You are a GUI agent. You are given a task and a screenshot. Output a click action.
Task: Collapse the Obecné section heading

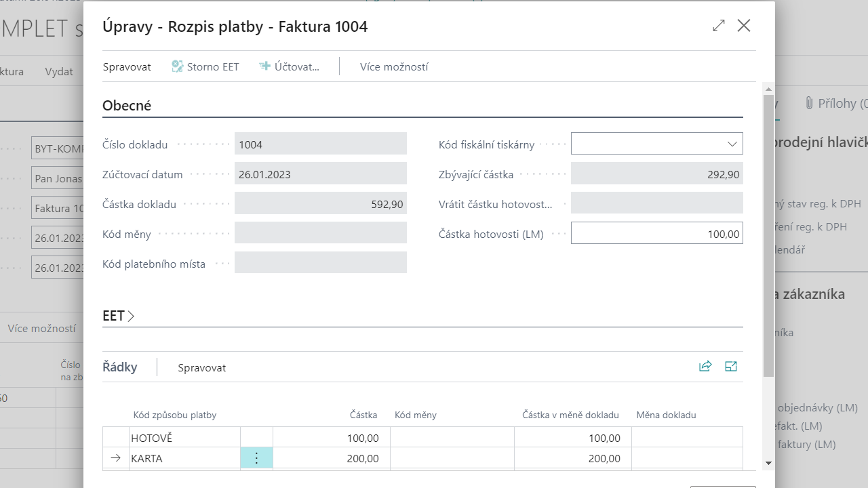(127, 106)
